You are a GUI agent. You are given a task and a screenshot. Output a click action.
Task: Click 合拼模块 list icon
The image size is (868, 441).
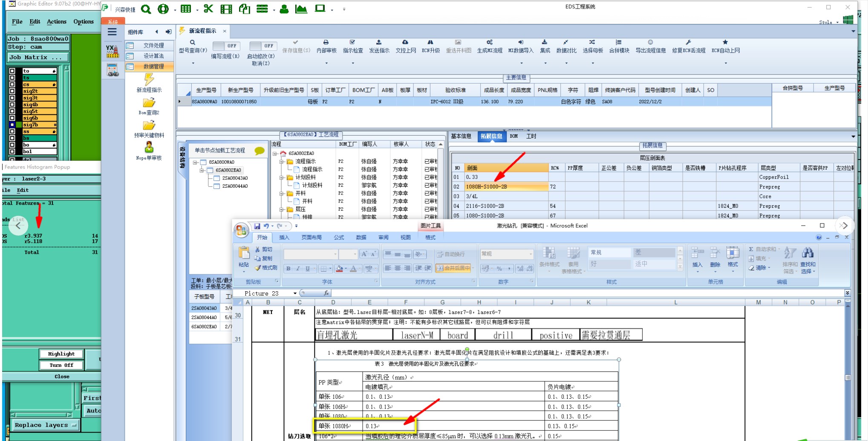(619, 43)
